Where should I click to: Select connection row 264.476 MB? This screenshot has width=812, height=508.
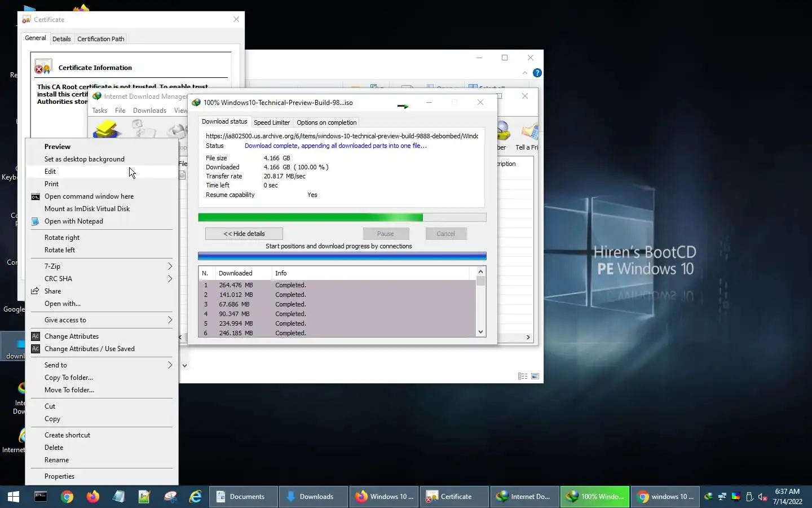click(x=338, y=286)
